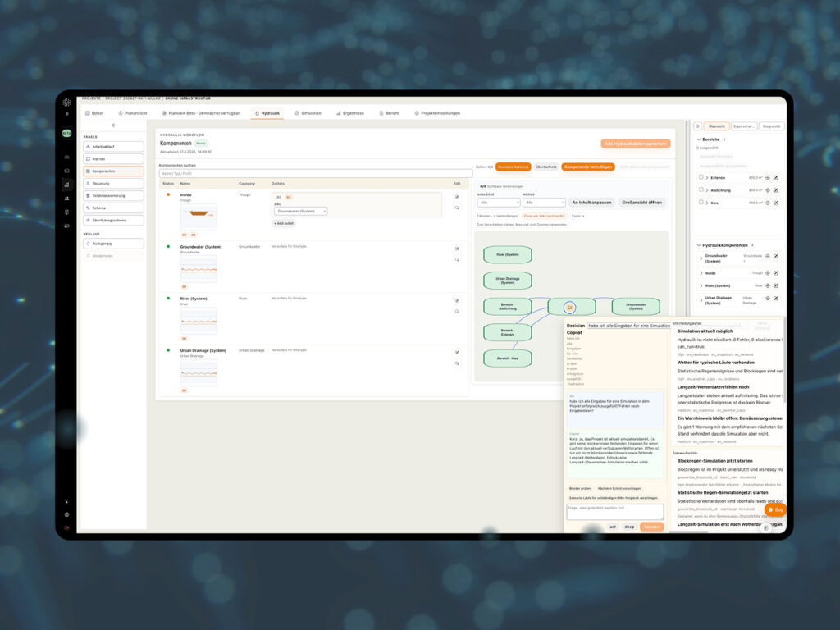Click the green BETA badge in the sidebar
This screenshot has width=840, height=630.
click(67, 133)
